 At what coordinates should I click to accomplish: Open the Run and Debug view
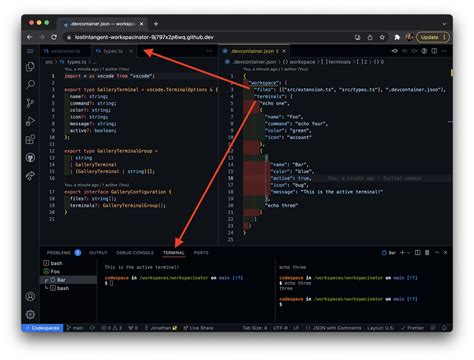[x=30, y=121]
